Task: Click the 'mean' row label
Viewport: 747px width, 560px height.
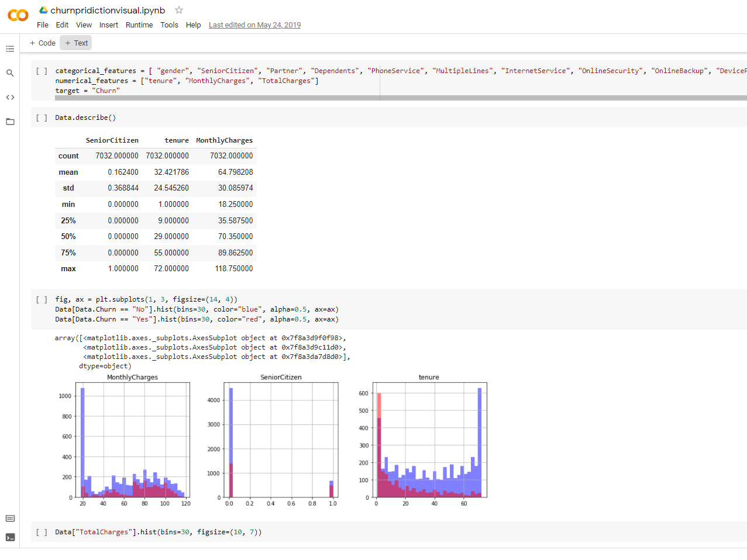Action: [x=68, y=172]
